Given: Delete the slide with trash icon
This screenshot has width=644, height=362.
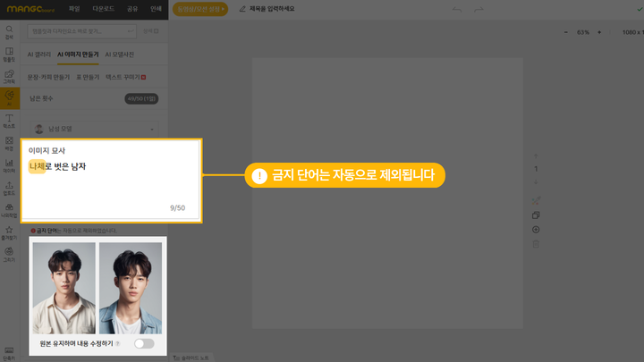Looking at the screenshot, I should [536, 244].
